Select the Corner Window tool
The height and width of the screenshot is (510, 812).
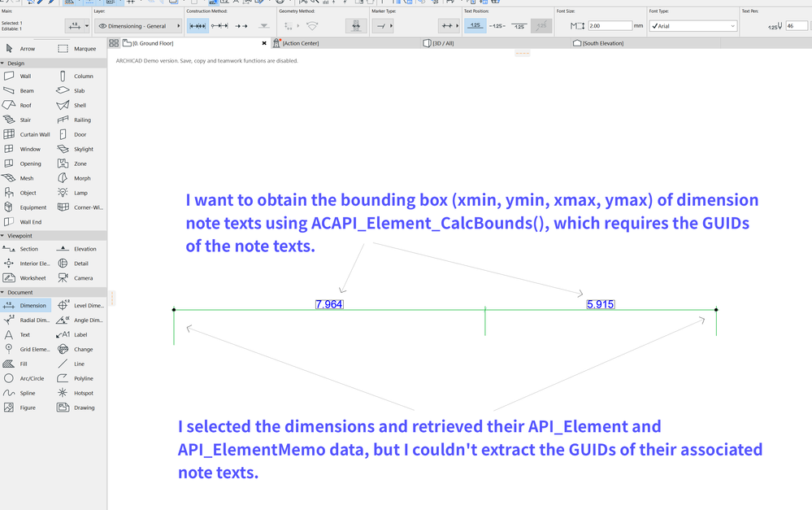[80, 207]
